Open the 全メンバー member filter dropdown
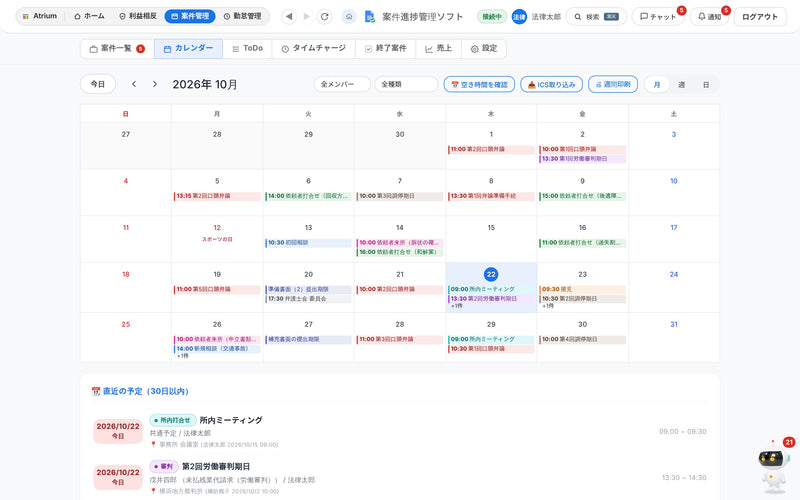Image resolution: width=800 pixels, height=500 pixels. [342, 84]
